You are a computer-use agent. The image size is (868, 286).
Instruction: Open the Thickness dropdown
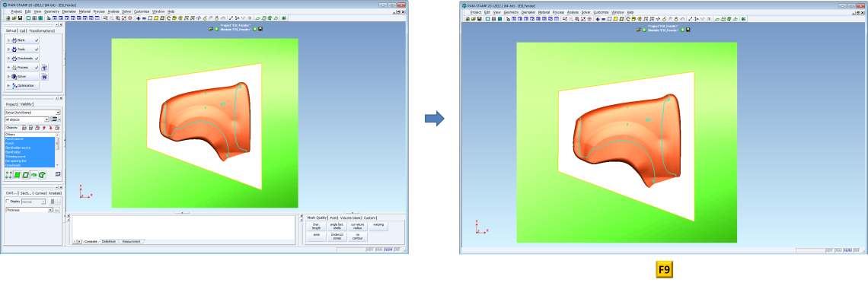click(29, 210)
